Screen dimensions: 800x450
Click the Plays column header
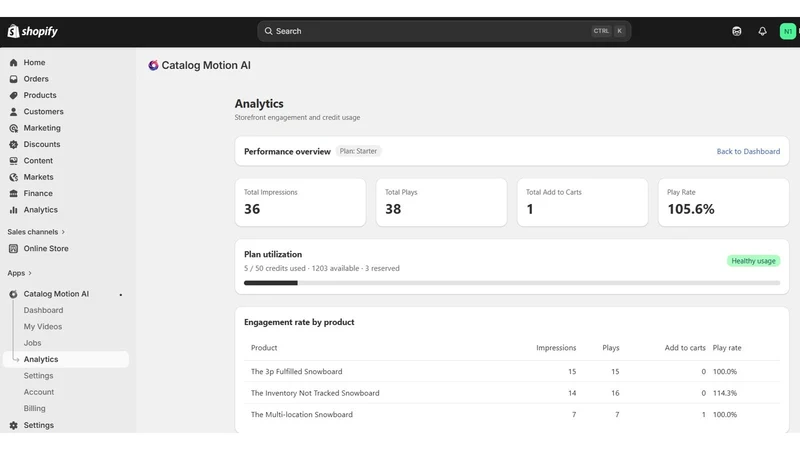click(x=610, y=347)
